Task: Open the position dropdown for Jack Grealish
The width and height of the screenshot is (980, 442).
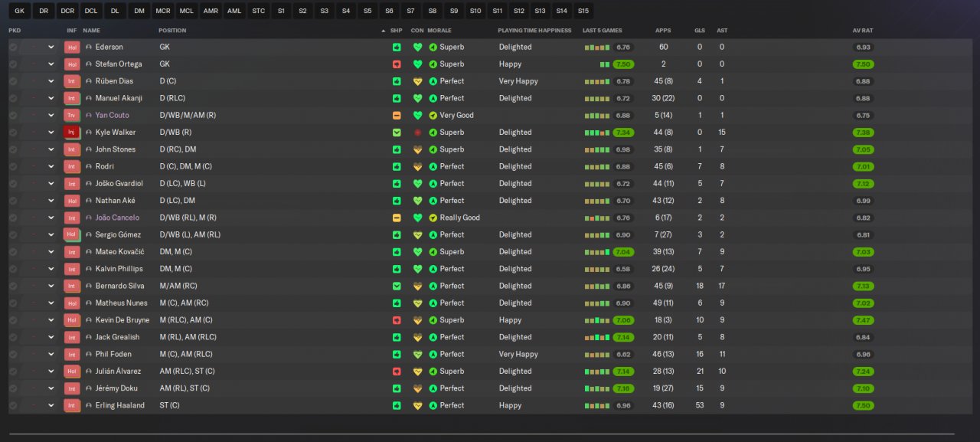Action: click(x=51, y=337)
